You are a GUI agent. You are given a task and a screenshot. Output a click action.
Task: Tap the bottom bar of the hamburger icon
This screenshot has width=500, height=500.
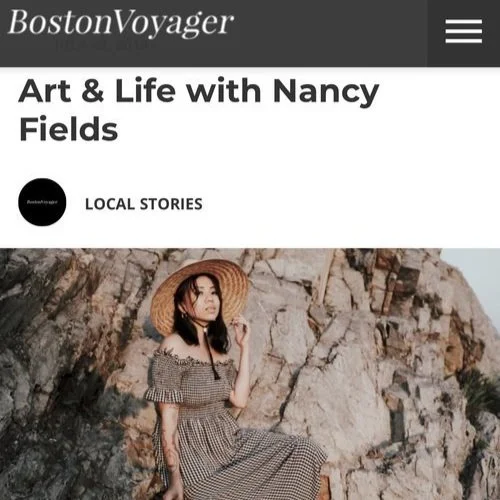click(x=464, y=40)
